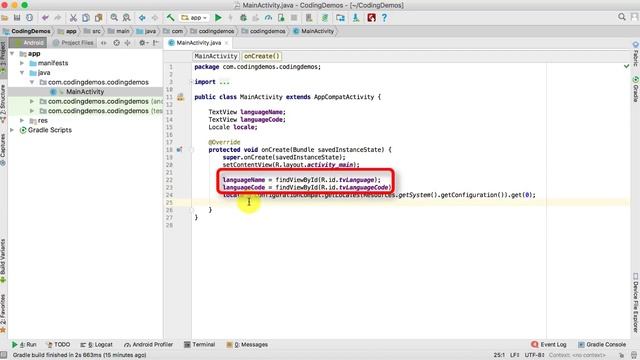Click the Synchronize toolbar icon
Image resolution: width=640 pixels, height=360 pixels.
[x=29, y=18]
